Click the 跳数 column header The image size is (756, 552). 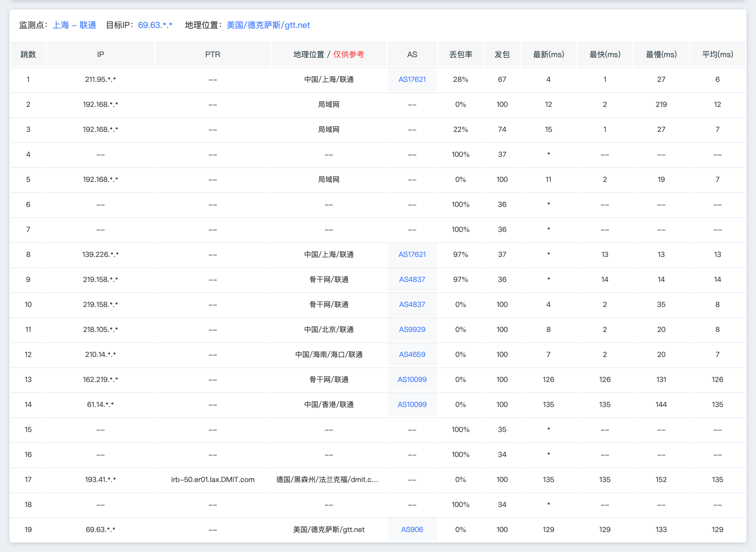coord(28,54)
